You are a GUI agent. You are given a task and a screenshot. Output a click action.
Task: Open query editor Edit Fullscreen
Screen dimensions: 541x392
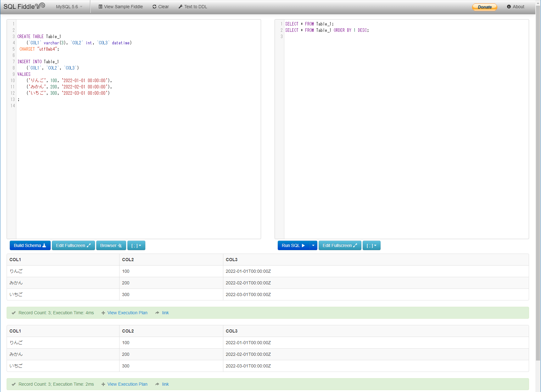340,245
